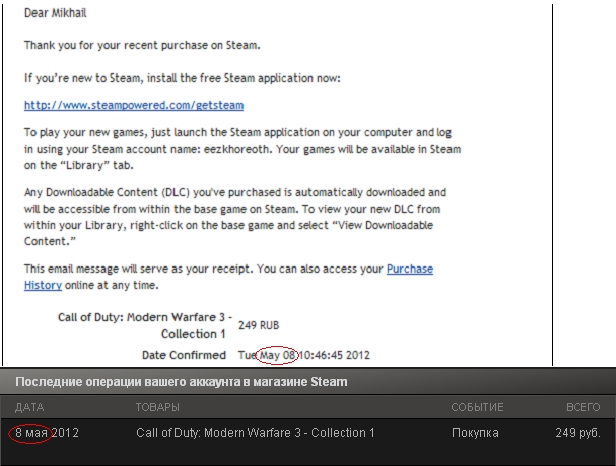This screenshot has width=616, height=466.
Task: Click the ВСЕГО column header
Action: [581, 407]
